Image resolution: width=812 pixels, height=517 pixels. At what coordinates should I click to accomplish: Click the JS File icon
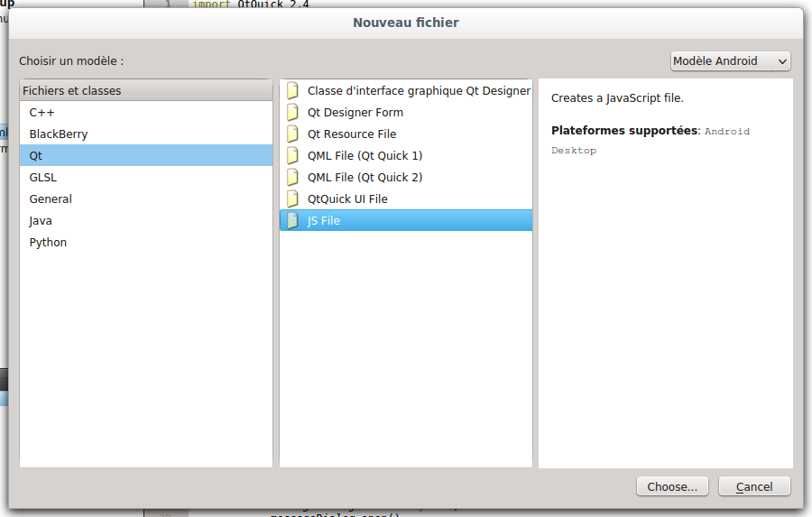(292, 221)
